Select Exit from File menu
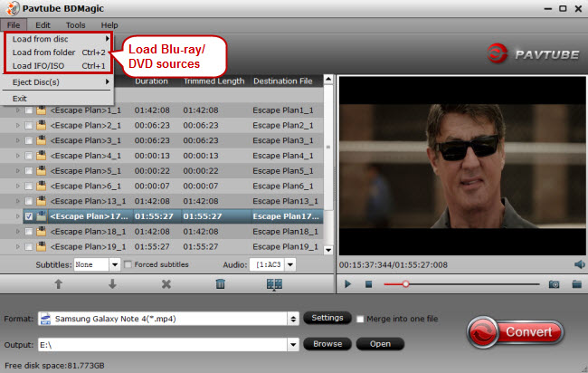588x373 pixels. [x=58, y=99]
